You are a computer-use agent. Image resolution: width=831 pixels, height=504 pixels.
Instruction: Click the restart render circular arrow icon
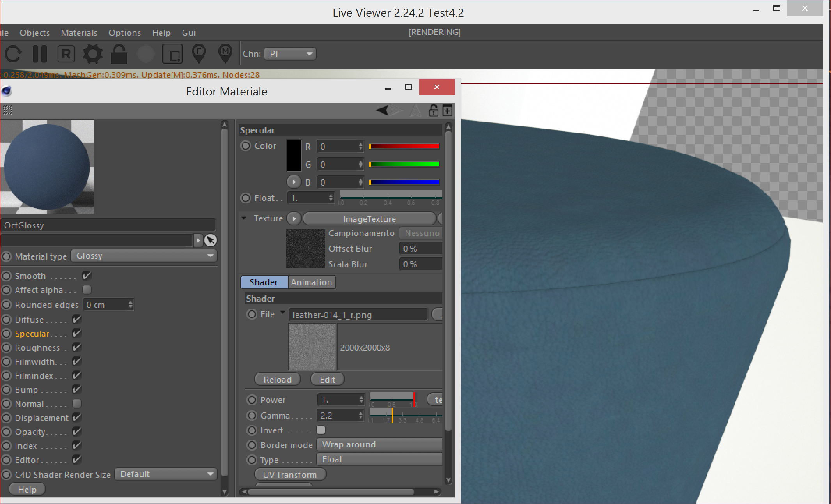coord(13,54)
